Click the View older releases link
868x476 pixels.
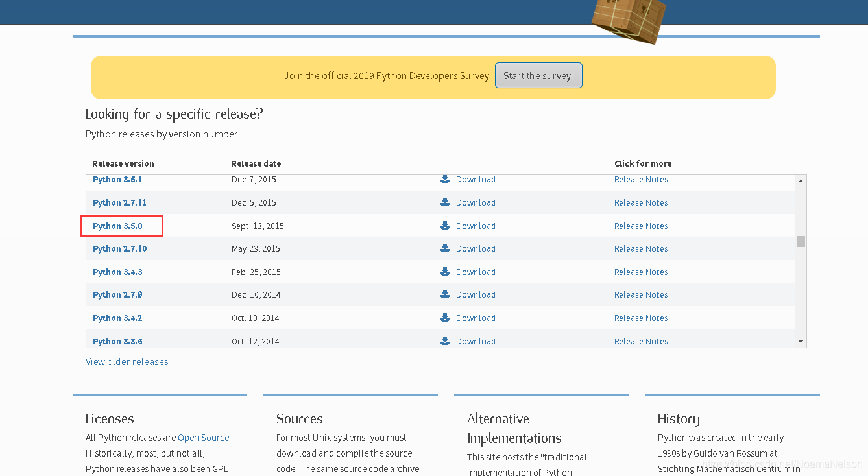pyautogui.click(x=127, y=362)
